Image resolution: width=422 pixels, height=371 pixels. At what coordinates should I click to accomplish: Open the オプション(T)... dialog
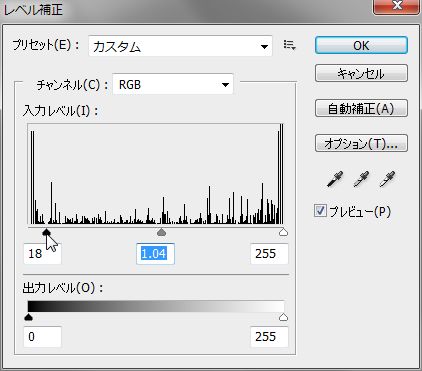click(361, 143)
